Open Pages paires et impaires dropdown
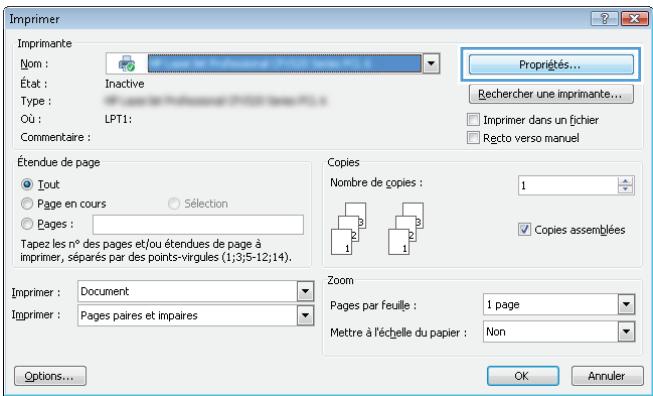Screen dimensions: 653x396 pyautogui.click(x=305, y=316)
